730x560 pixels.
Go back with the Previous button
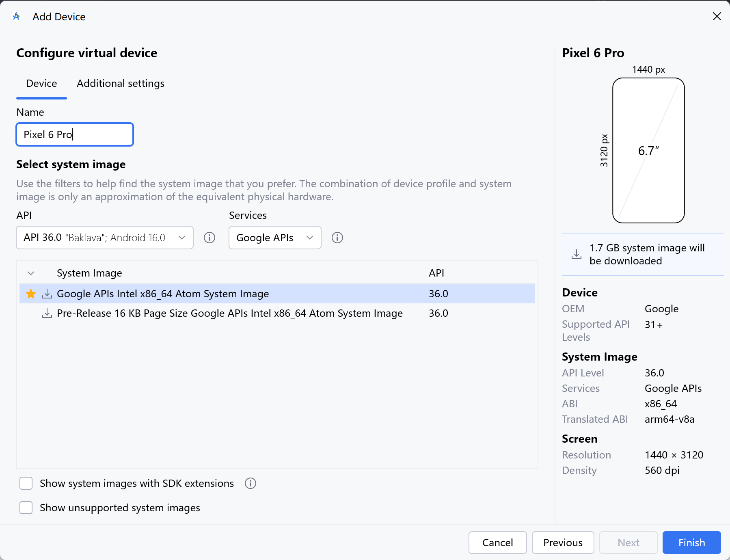[563, 543]
